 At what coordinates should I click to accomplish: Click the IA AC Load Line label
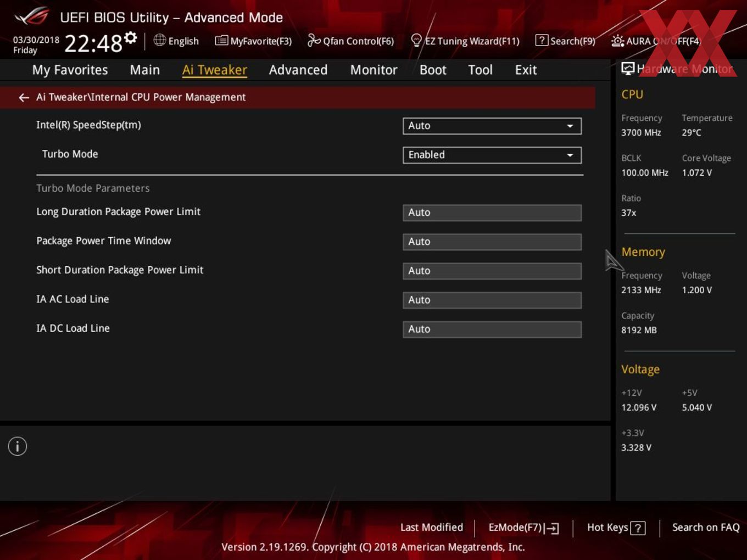tap(73, 299)
